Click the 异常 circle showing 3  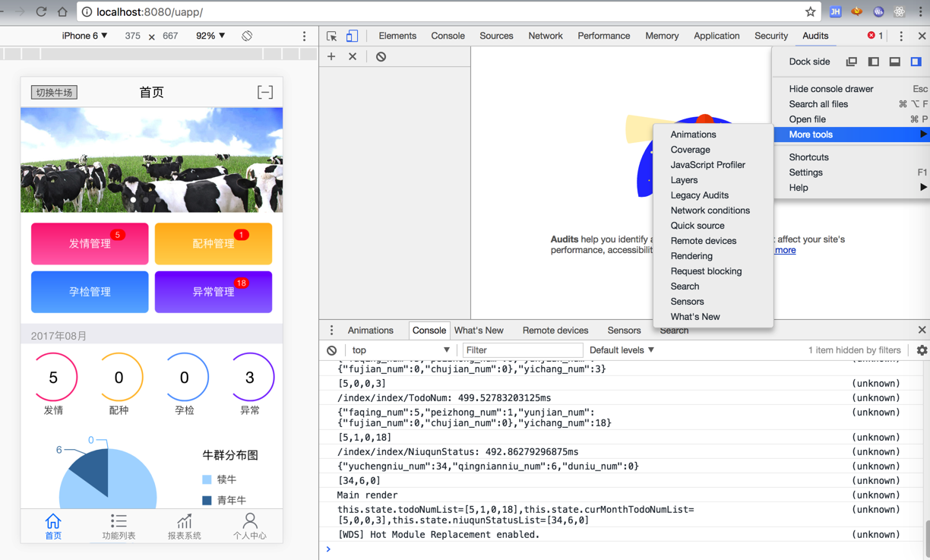coord(250,377)
